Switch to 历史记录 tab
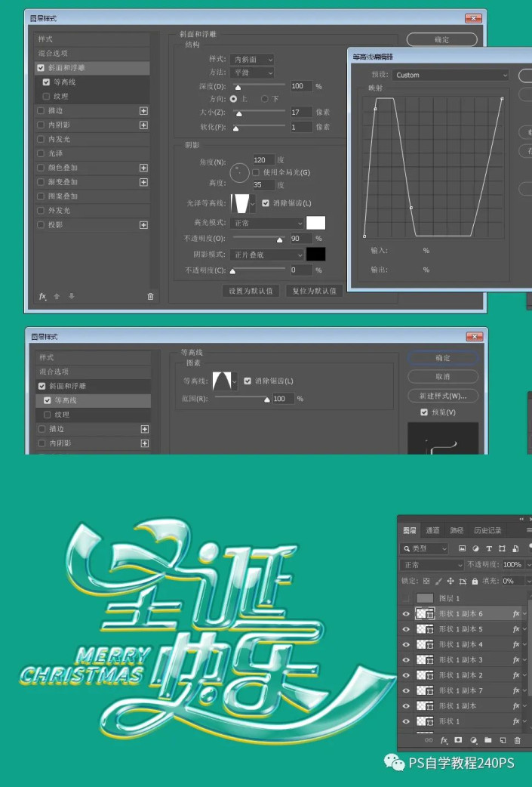Image resolution: width=532 pixels, height=787 pixels. [x=487, y=530]
